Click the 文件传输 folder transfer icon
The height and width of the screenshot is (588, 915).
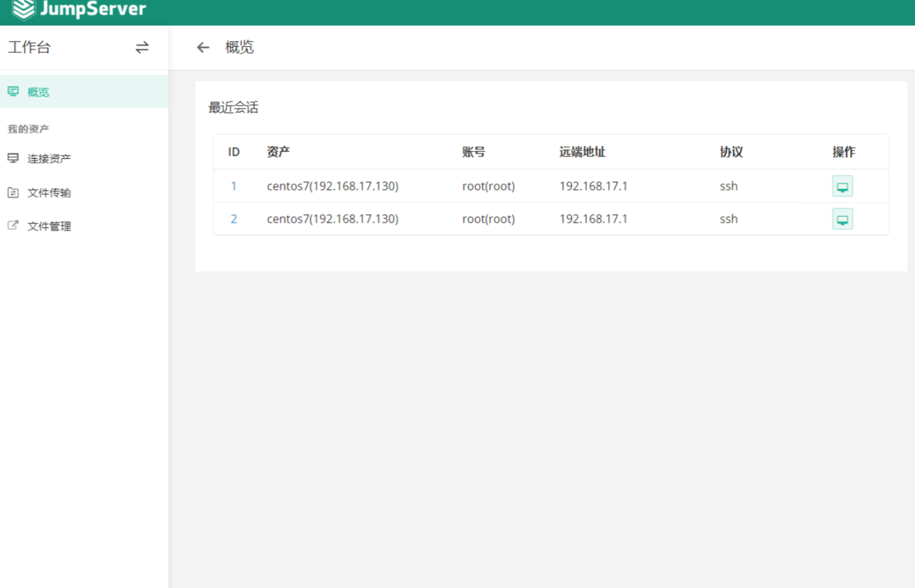pyautogui.click(x=12, y=193)
